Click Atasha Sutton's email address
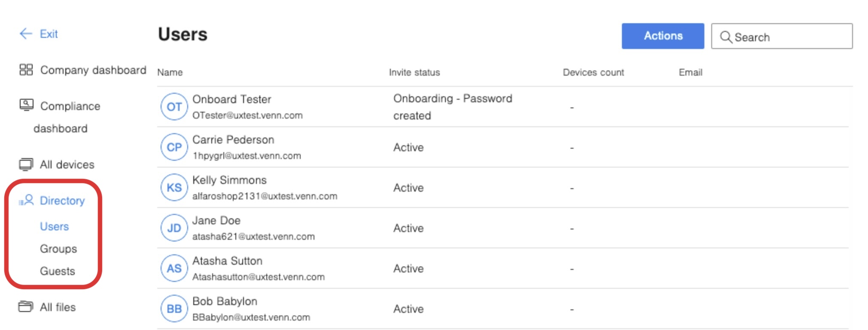The image size is (868, 330). 259,277
